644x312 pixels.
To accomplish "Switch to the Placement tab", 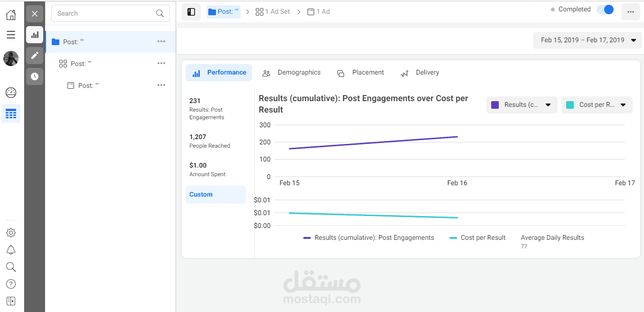I will click(361, 73).
